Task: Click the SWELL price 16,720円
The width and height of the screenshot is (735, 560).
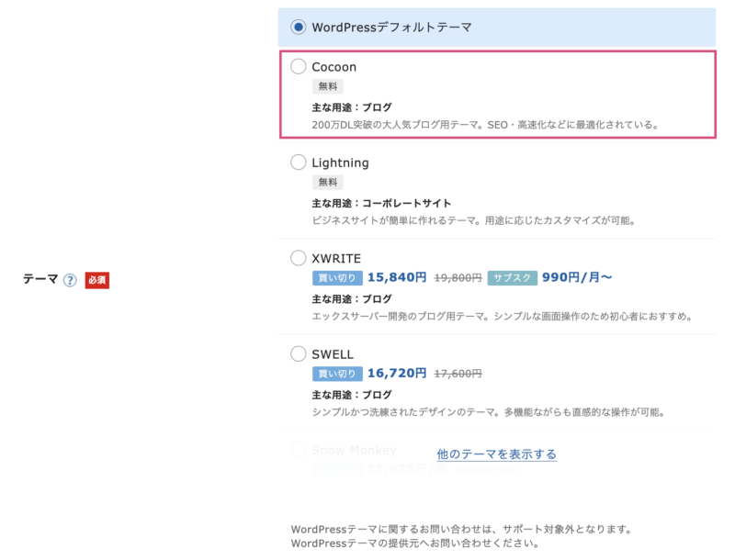Action: (x=397, y=374)
